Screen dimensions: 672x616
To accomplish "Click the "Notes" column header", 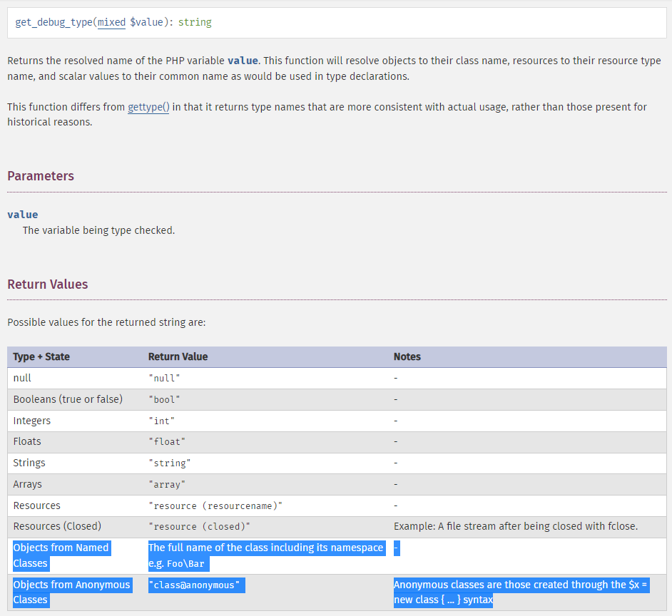I will coord(407,356).
